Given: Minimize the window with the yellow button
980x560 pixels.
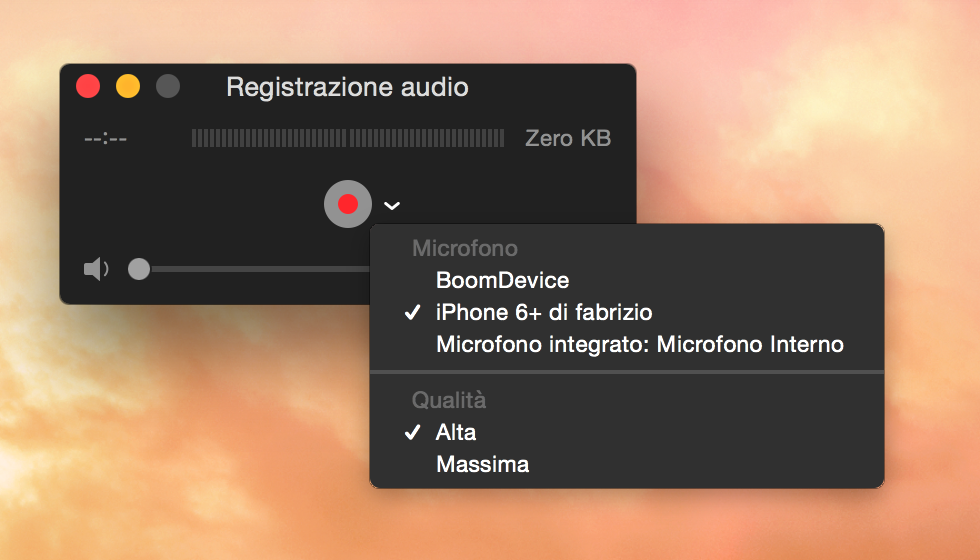Looking at the screenshot, I should 128,87.
